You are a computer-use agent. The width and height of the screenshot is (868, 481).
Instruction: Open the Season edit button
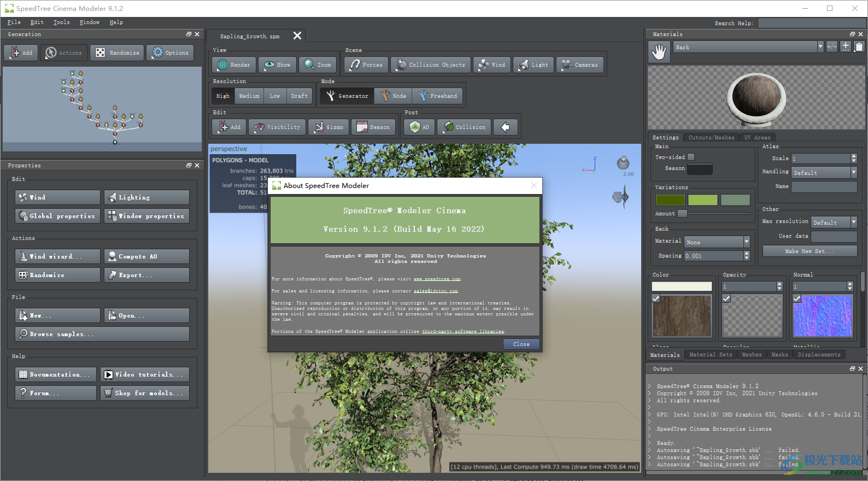pyautogui.click(x=373, y=127)
